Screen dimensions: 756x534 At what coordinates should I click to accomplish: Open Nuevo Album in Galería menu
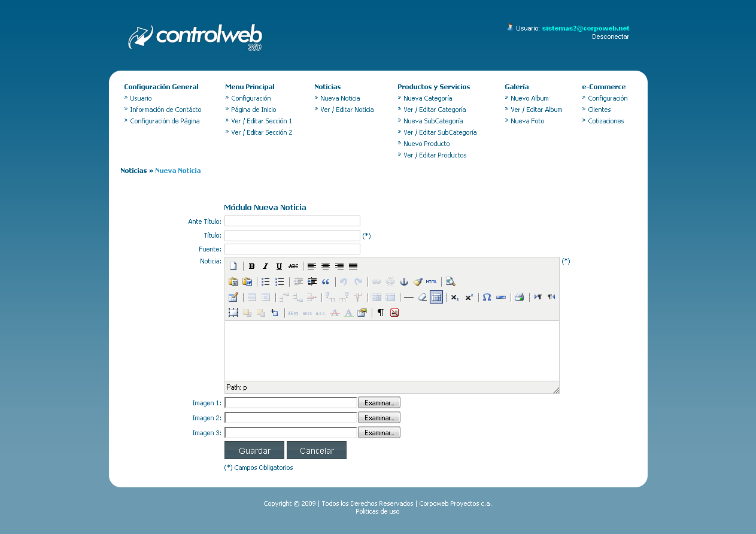tap(529, 98)
